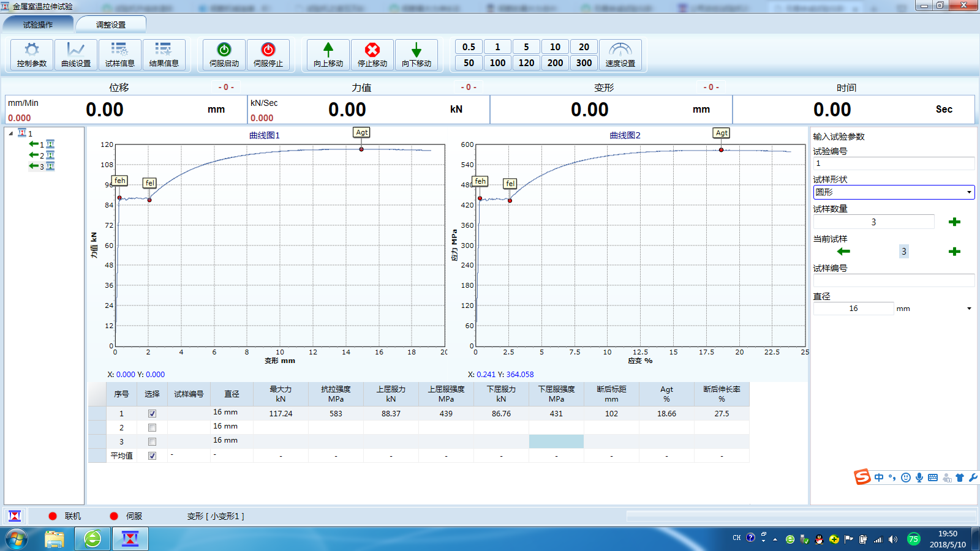The width and height of the screenshot is (980, 551).
Task: Select specimen 3 in the tree
Action: tap(42, 167)
